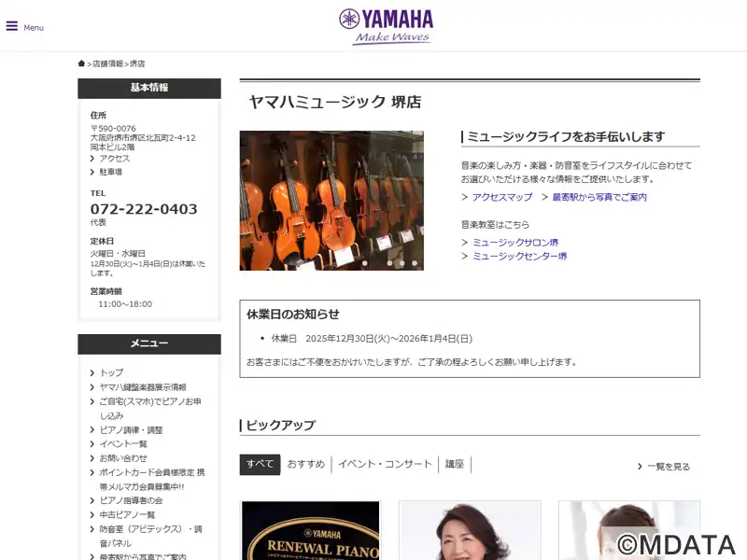747x560 pixels.
Task: Open ご自宅(スマホ)でピアノお申し込み menu item
Action: click(x=150, y=409)
